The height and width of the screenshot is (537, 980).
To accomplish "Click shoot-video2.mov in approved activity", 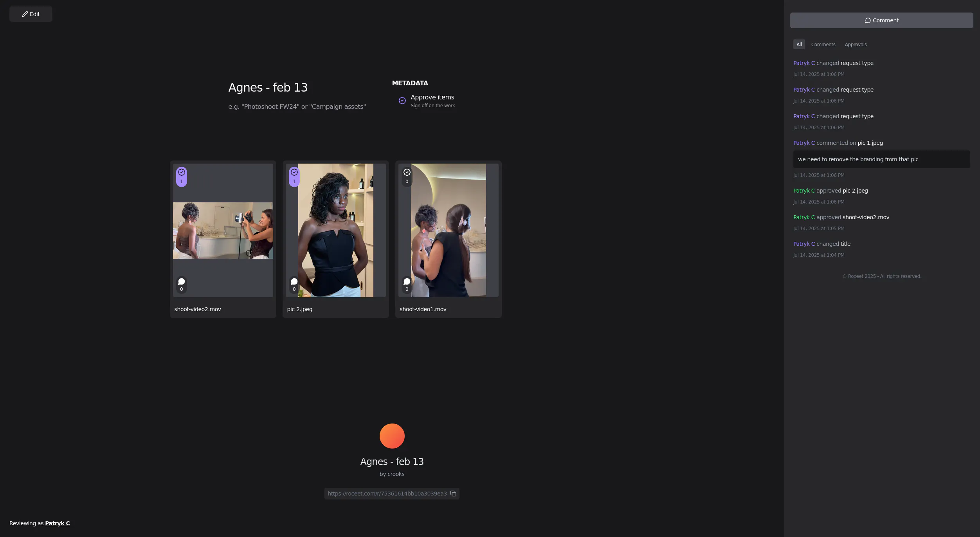I will point(866,217).
